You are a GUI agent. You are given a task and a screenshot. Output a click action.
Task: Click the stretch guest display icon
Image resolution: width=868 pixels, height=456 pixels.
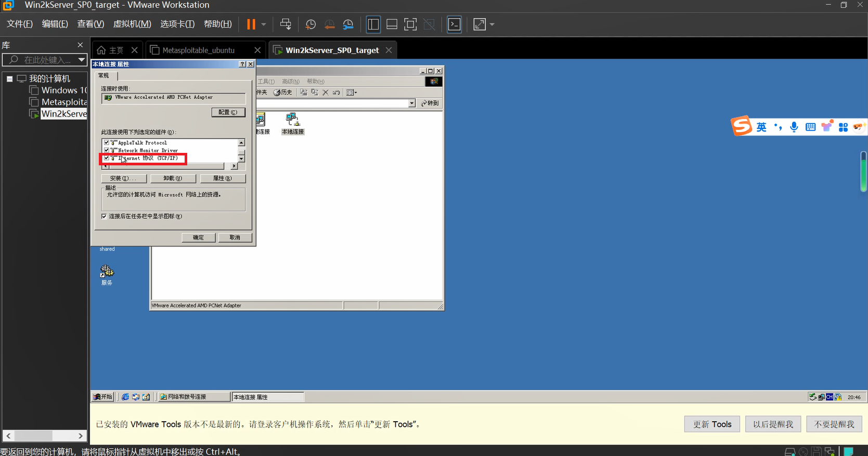point(480,24)
